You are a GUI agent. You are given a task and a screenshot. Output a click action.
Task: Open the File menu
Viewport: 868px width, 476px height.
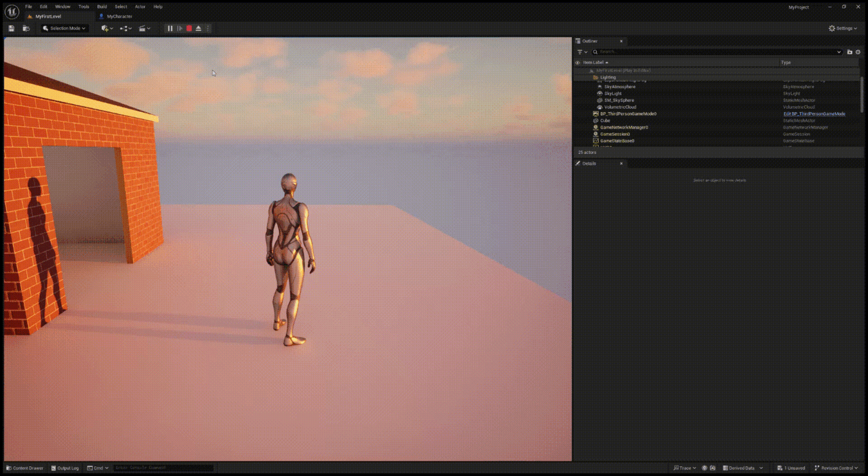28,7
